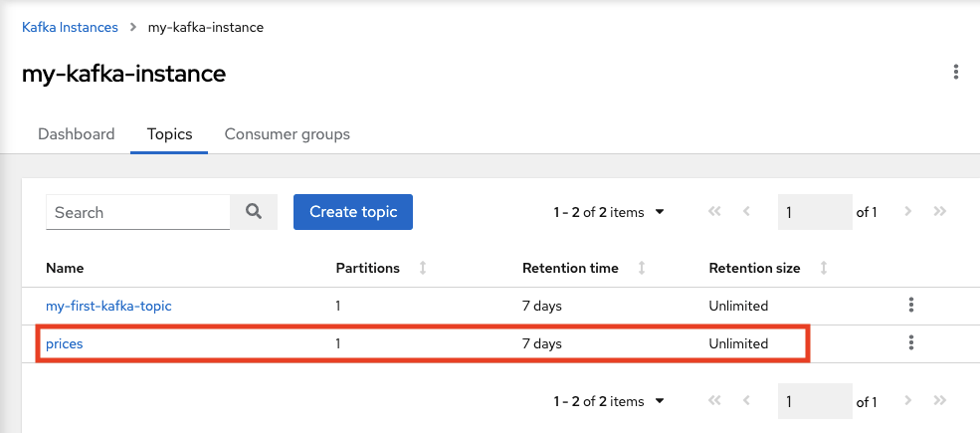Focus the topic Search input field
Image resolution: width=980 pixels, height=433 pixels.
point(138,211)
